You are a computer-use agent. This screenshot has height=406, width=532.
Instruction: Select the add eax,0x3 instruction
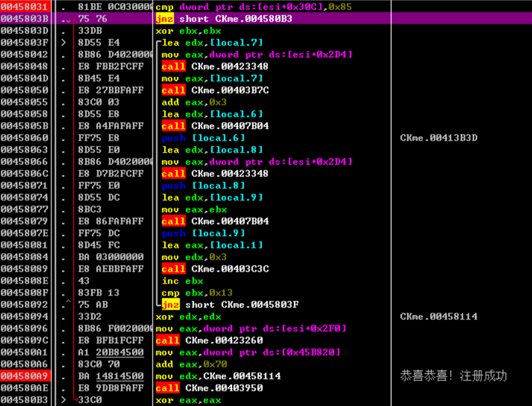(194, 102)
